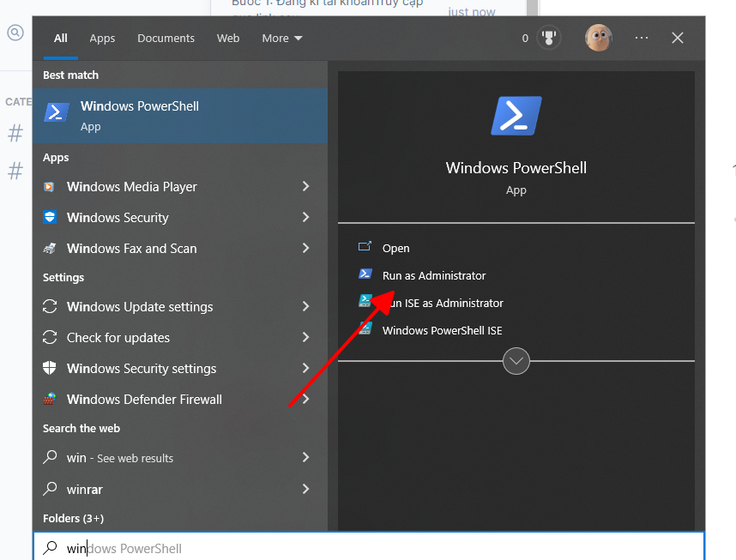
Task: Switch to the Web tab
Action: pos(228,38)
